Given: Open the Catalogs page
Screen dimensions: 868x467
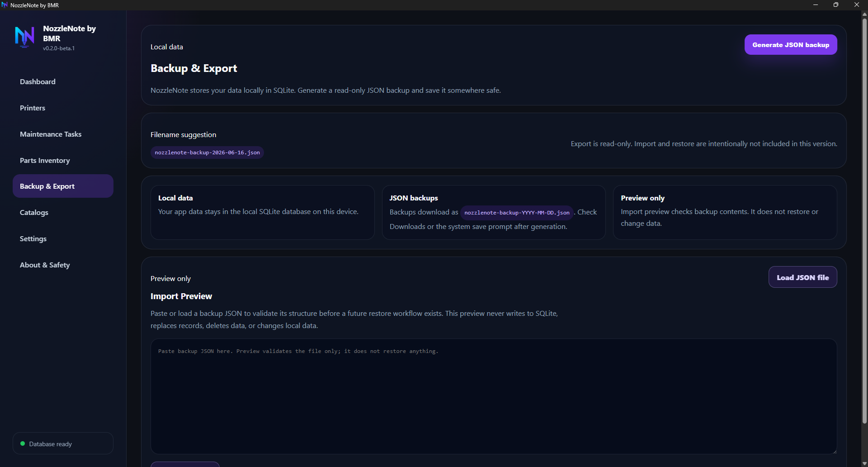Looking at the screenshot, I should (63, 212).
